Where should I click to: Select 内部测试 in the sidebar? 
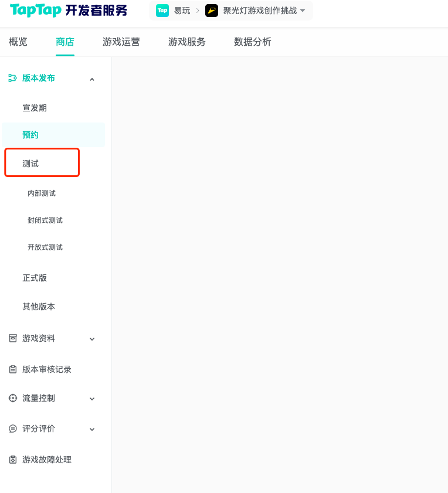pyautogui.click(x=42, y=193)
